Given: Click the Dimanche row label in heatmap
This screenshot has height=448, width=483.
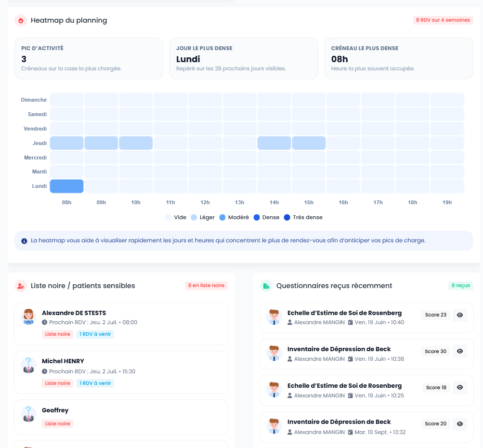Looking at the screenshot, I should [34, 100].
